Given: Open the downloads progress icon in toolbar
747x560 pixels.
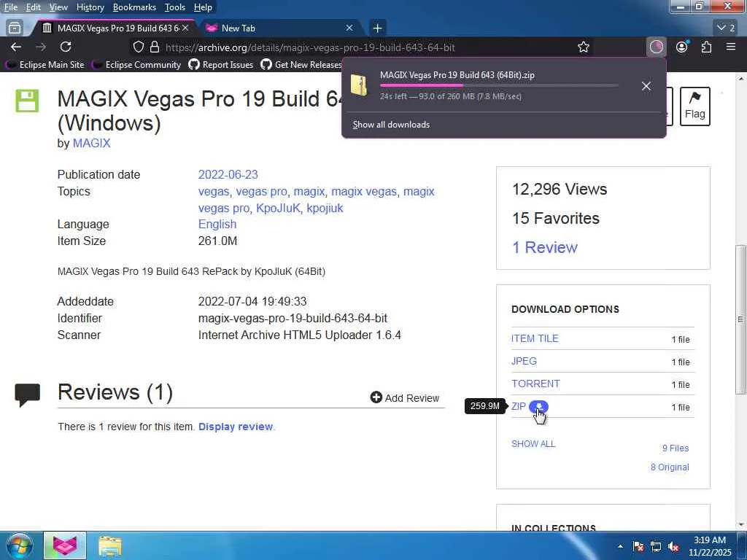Looking at the screenshot, I should point(656,47).
